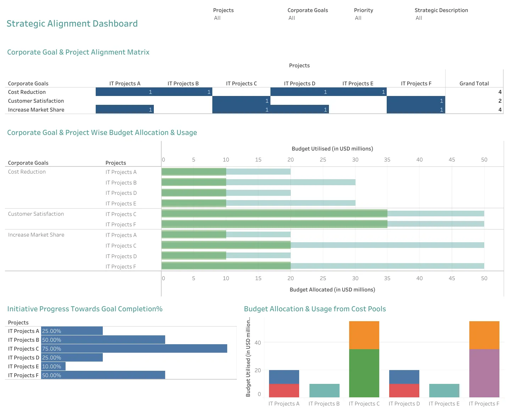509x420 pixels.
Task: Click Budget Utilised vertical axis title in cost pools
Action: tap(248, 357)
